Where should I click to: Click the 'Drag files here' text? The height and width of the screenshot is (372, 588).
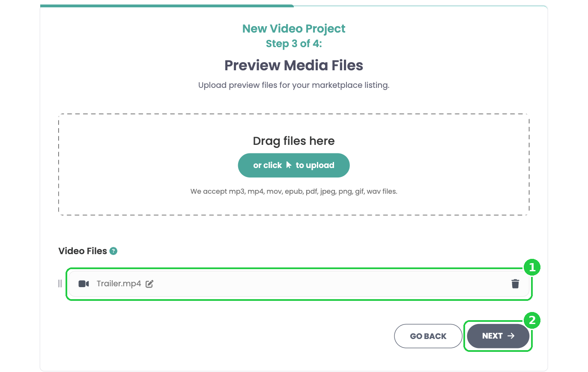pos(294,141)
